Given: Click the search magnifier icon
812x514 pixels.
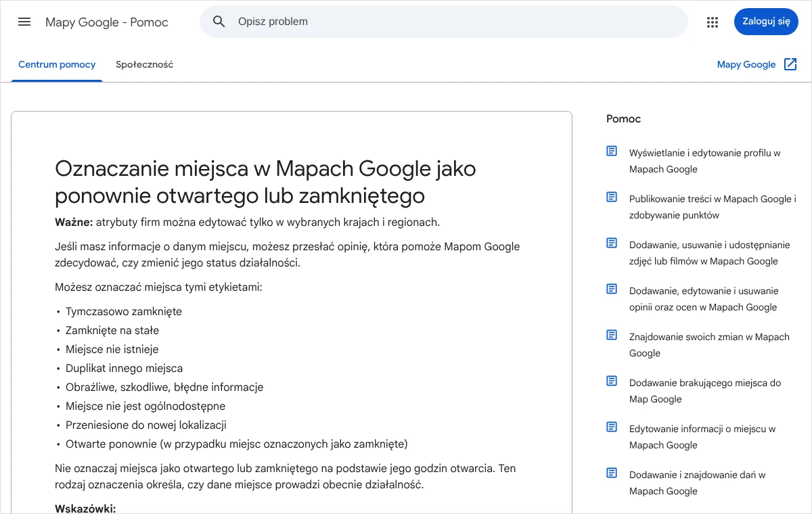Looking at the screenshot, I should (x=219, y=22).
